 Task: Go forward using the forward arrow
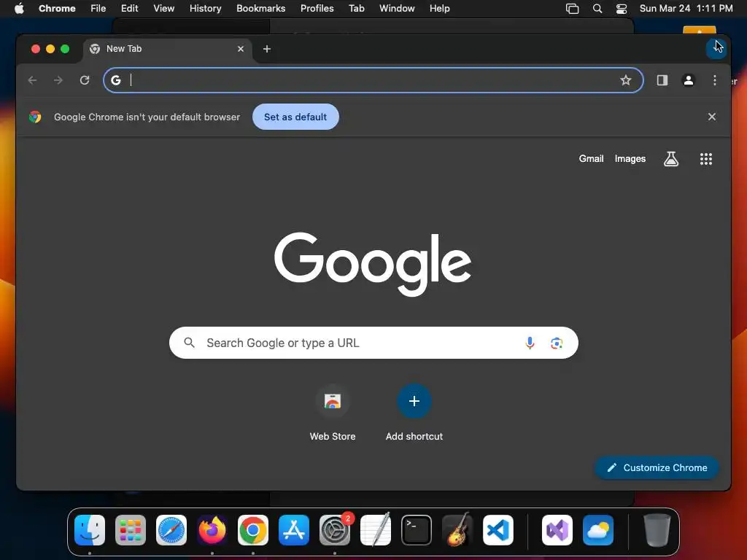click(58, 80)
